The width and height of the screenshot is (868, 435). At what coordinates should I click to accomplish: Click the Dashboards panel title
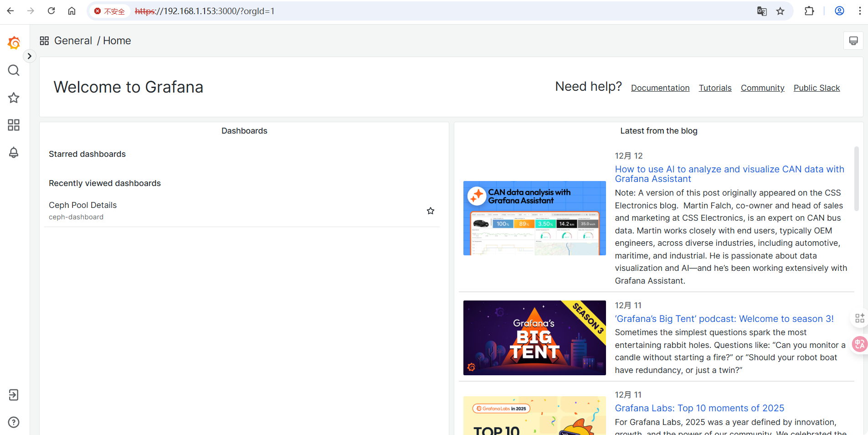point(244,131)
